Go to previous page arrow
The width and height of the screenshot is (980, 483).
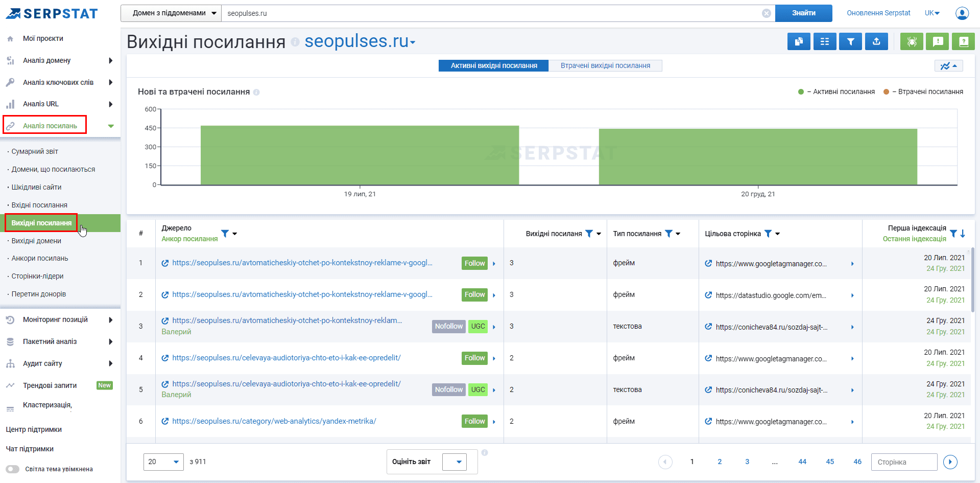point(665,462)
